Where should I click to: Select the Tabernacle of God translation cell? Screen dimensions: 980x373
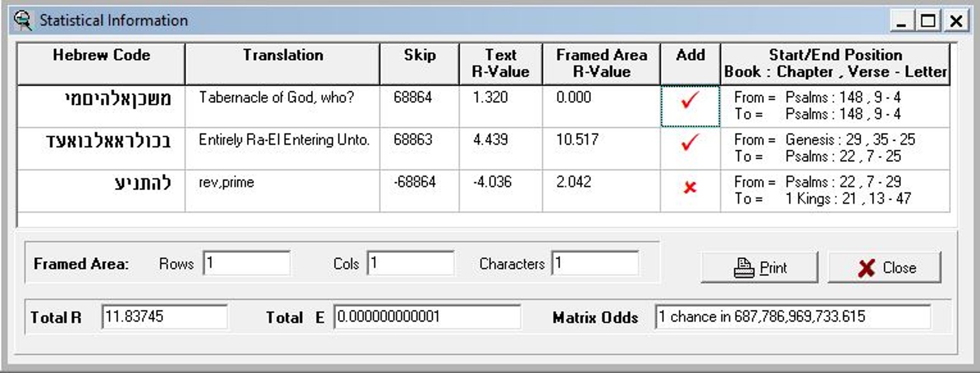point(282,106)
